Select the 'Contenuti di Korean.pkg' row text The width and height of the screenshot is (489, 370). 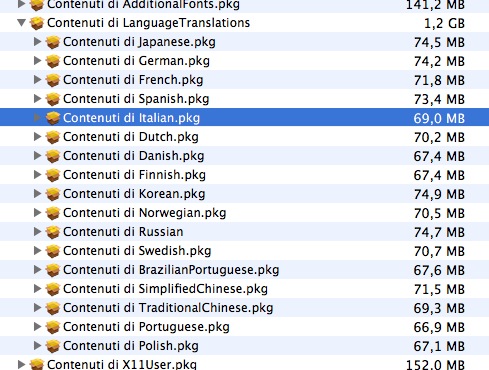[134, 194]
